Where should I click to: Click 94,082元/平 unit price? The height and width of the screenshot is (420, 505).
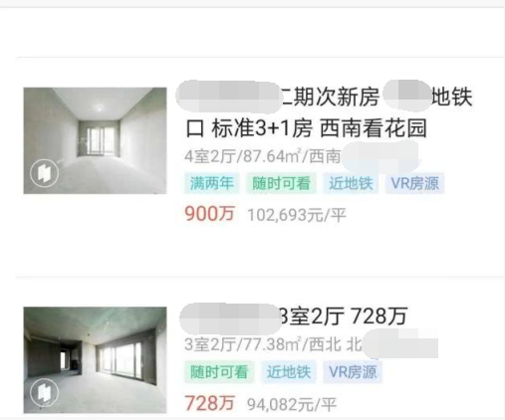[292, 404]
